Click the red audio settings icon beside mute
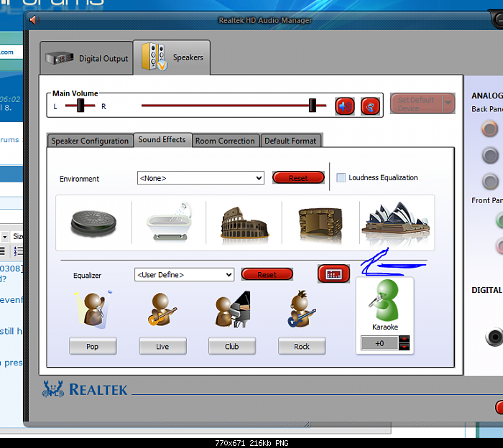 coord(371,106)
